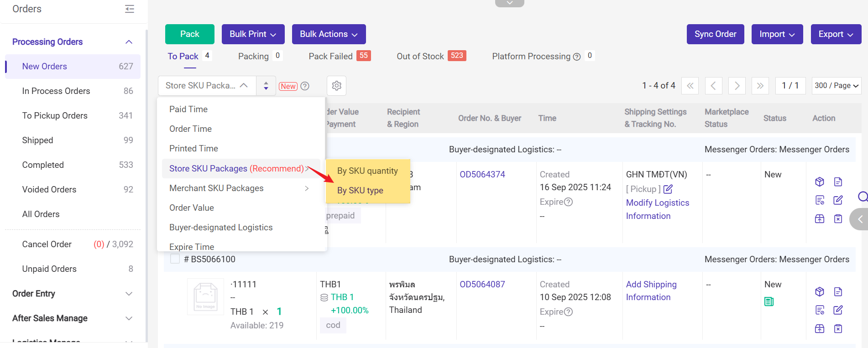This screenshot has width=868, height=348.
Task: Jump to first page double-arrow
Action: (x=690, y=86)
